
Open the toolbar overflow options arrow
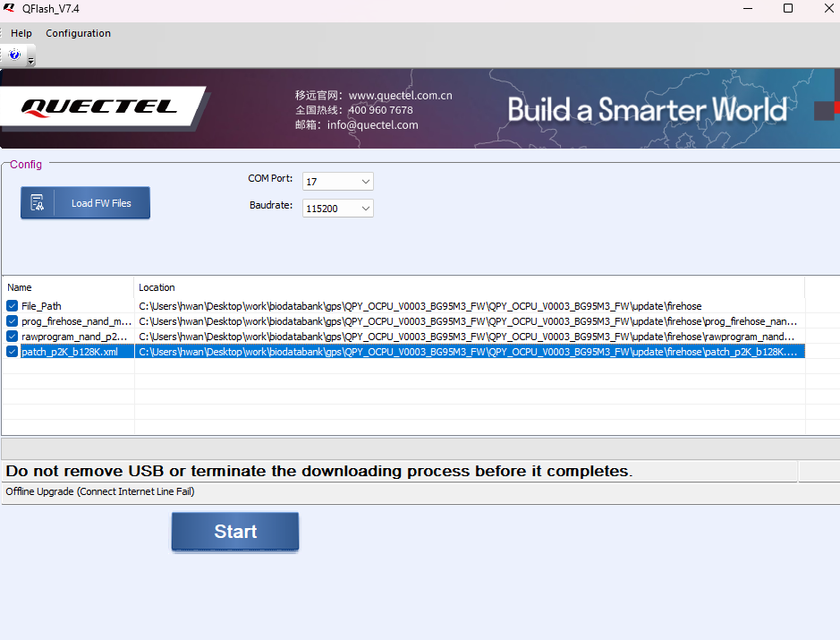tap(31, 61)
